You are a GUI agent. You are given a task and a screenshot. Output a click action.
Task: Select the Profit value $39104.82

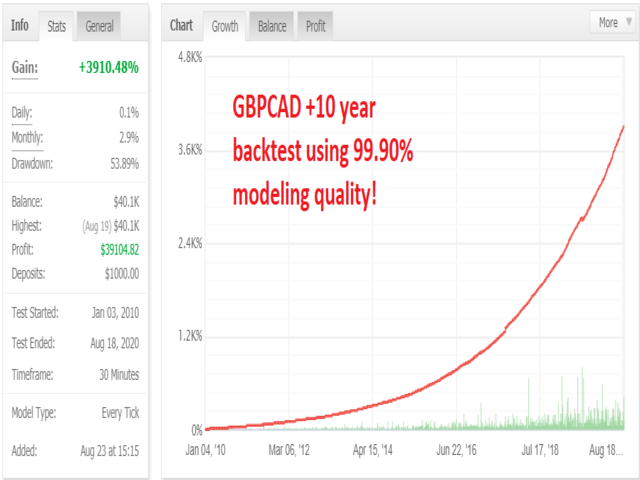coord(120,249)
